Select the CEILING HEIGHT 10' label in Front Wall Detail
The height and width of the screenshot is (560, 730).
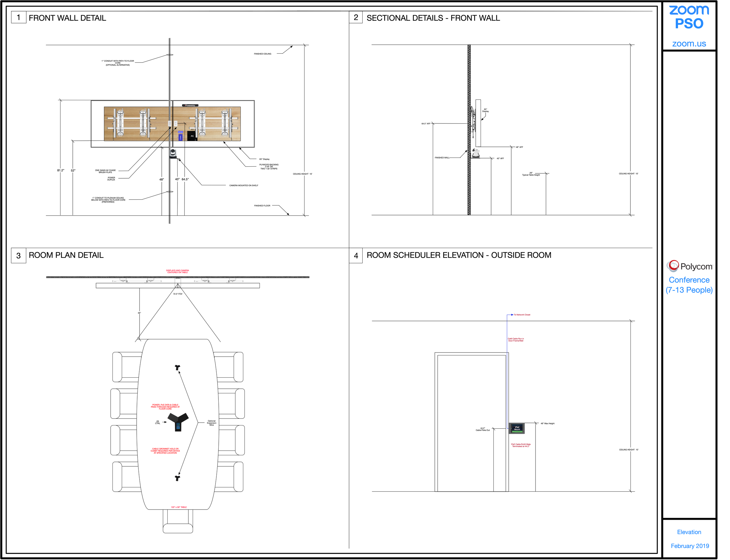pos(302,174)
